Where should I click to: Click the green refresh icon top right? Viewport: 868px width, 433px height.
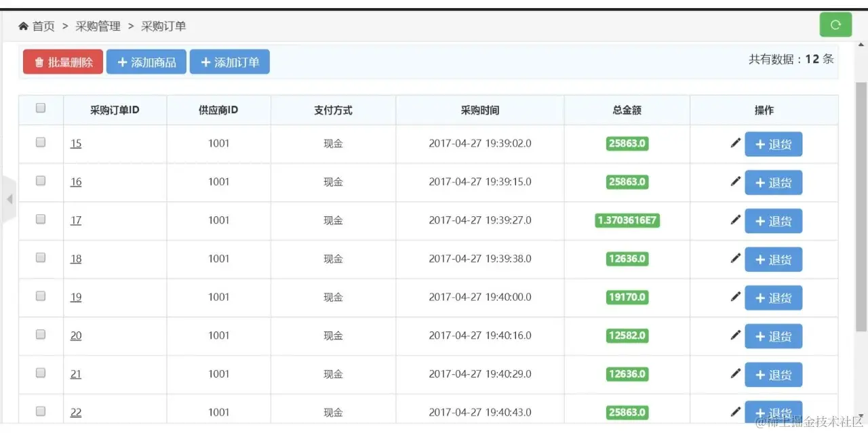pos(835,24)
